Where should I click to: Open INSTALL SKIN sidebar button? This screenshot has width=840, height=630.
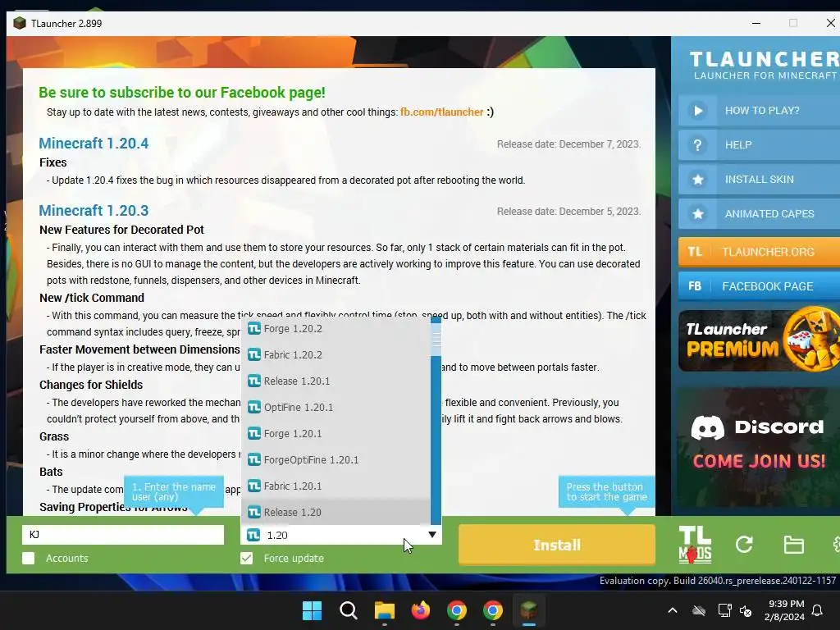(759, 180)
